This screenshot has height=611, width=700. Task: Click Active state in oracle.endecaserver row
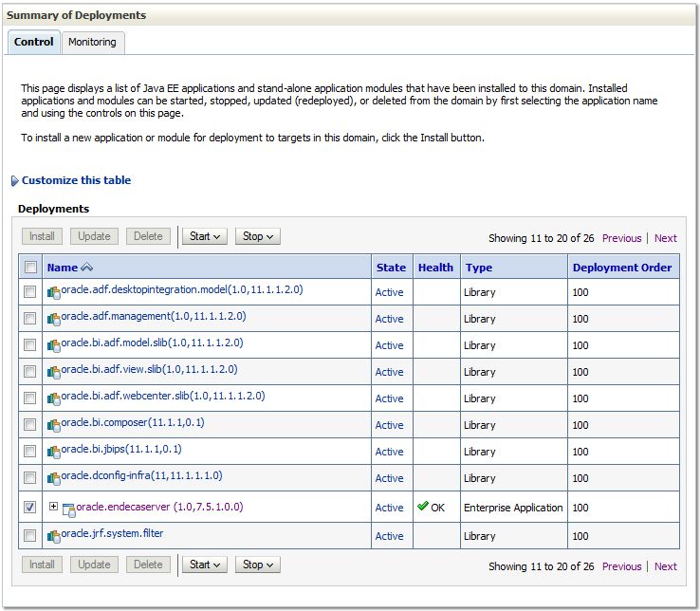click(389, 508)
